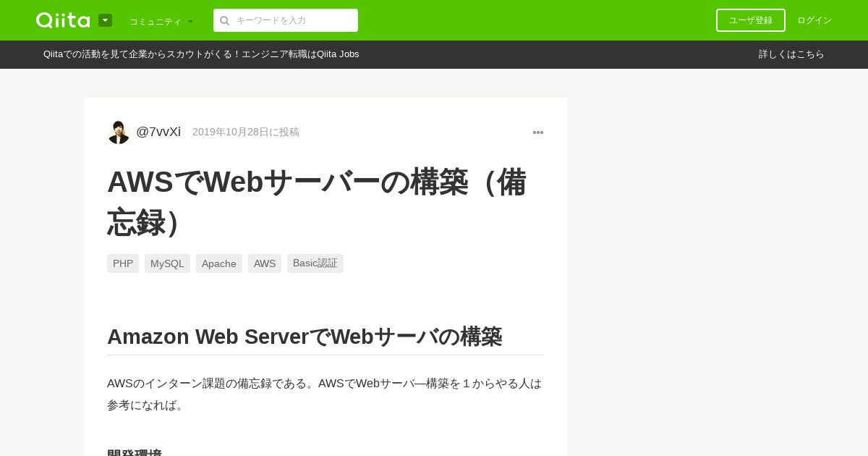Screen dimensions: 868x456
Task: Open the Qiita Jobs banner text
Action: pos(201,54)
